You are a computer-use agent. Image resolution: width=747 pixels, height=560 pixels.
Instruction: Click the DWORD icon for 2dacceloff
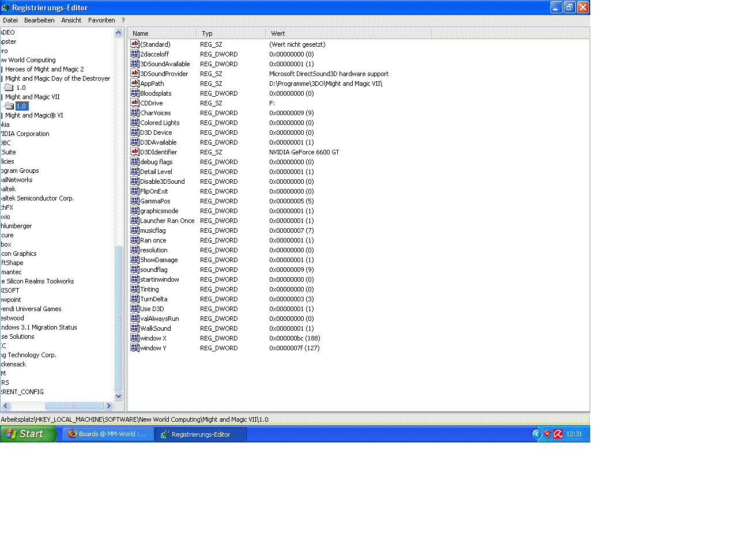click(135, 54)
